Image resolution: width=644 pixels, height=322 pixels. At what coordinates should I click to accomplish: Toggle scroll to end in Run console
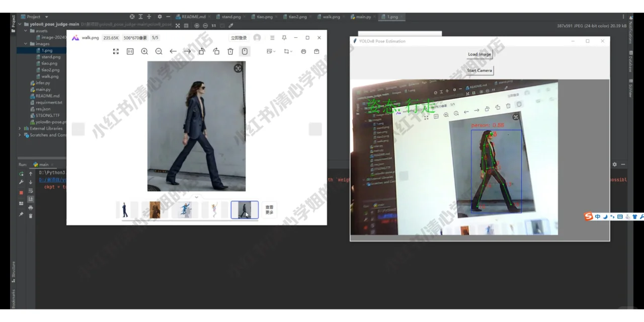31,199
